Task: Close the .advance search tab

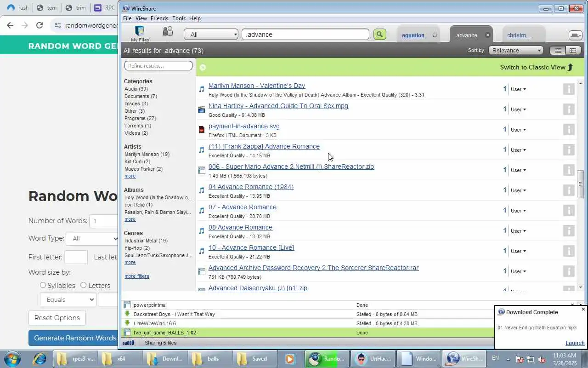Action: [488, 35]
